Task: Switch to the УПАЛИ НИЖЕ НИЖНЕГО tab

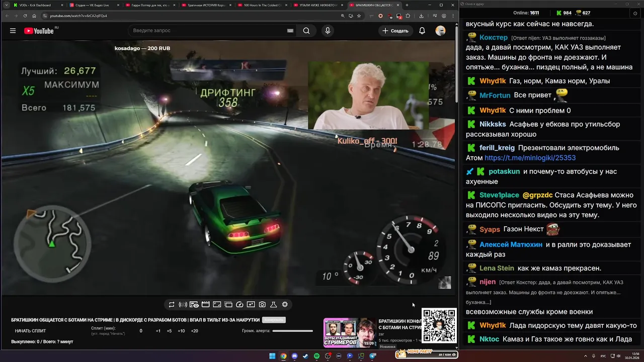Action: pos(317,5)
